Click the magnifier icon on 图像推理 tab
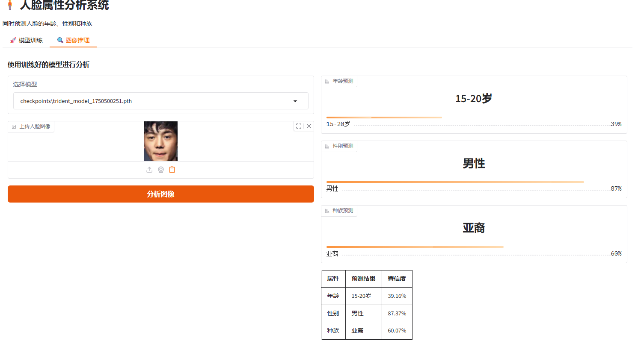644x341 pixels. pyautogui.click(x=59, y=40)
